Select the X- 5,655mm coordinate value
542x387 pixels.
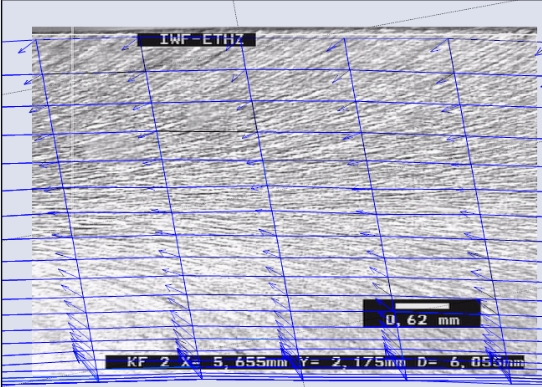click(x=235, y=362)
